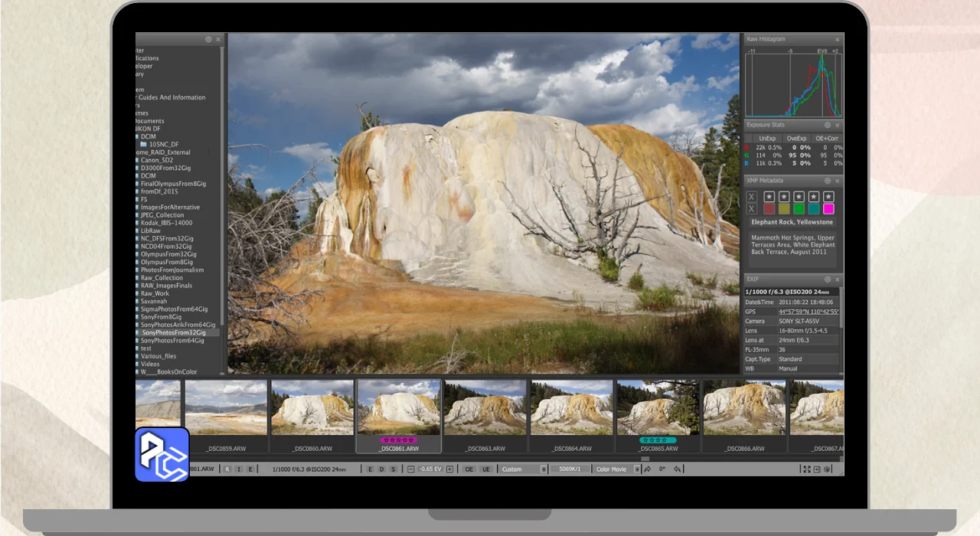Click the 5069K/1 color temperature field

click(x=570, y=469)
